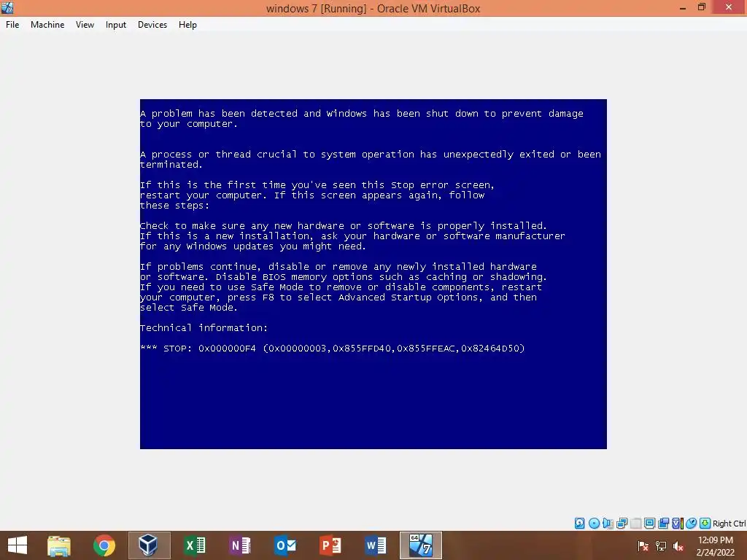Click the audio indicator in VirtualBox status bar
This screenshot has width=747, height=560.
pos(608,524)
